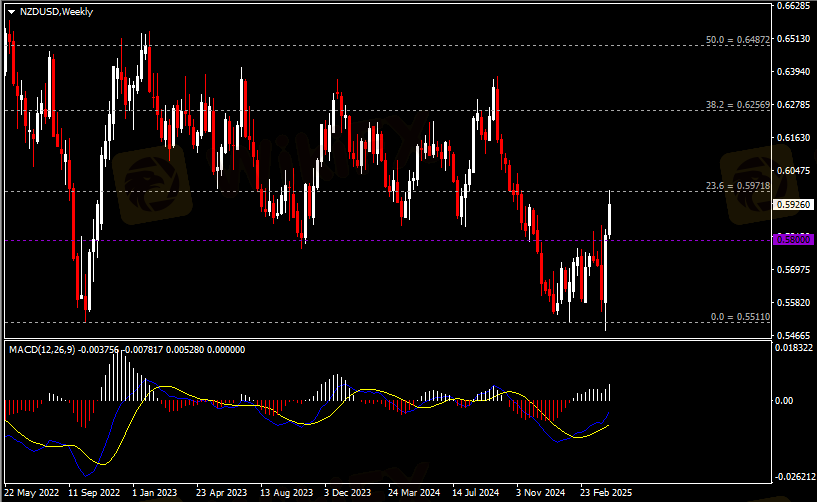Click the 22 May 2022 date label
Screen dimensions: 817x502
(x=32, y=493)
